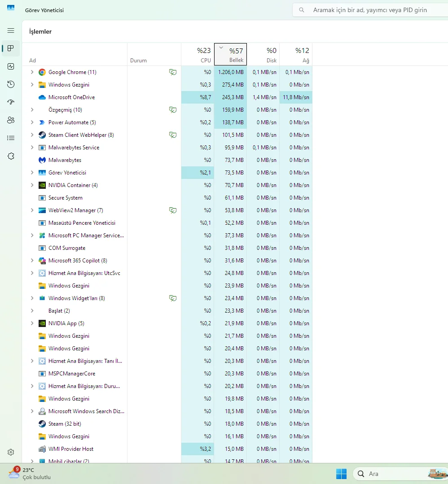The width and height of the screenshot is (448, 484).
Task: Sort by the Ağ column header
Action: 296,54
